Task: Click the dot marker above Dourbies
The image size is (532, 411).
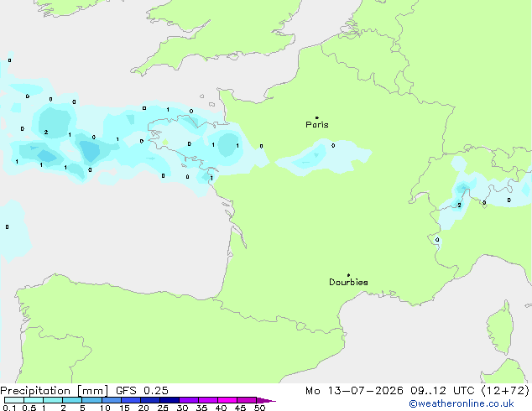Action: pos(348,275)
